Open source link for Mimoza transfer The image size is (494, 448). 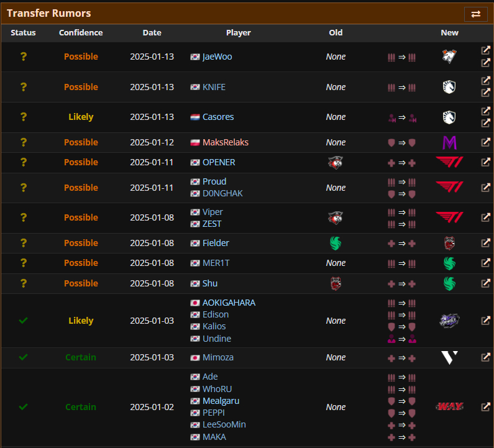click(485, 357)
